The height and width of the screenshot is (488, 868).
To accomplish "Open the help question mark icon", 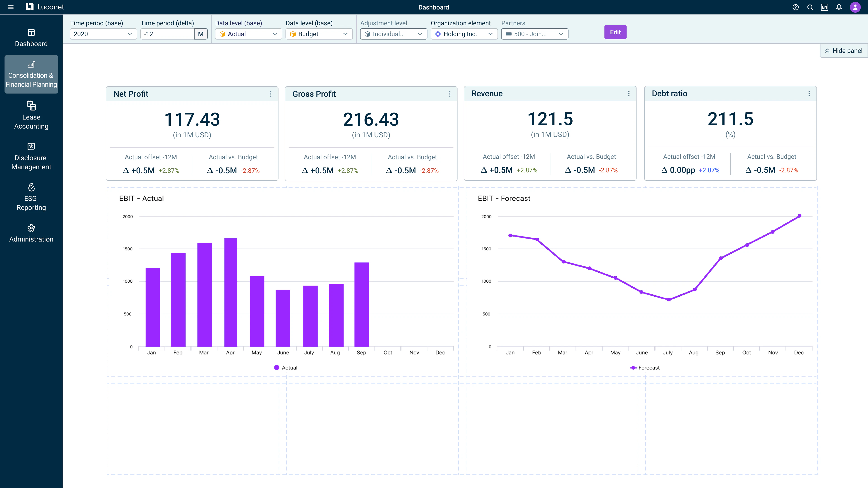I will (796, 7).
